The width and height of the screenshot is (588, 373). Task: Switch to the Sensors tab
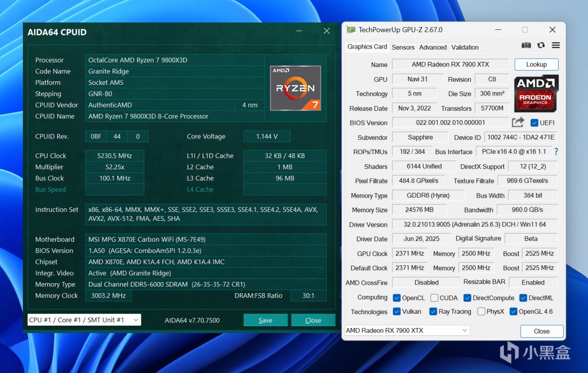tap(403, 47)
